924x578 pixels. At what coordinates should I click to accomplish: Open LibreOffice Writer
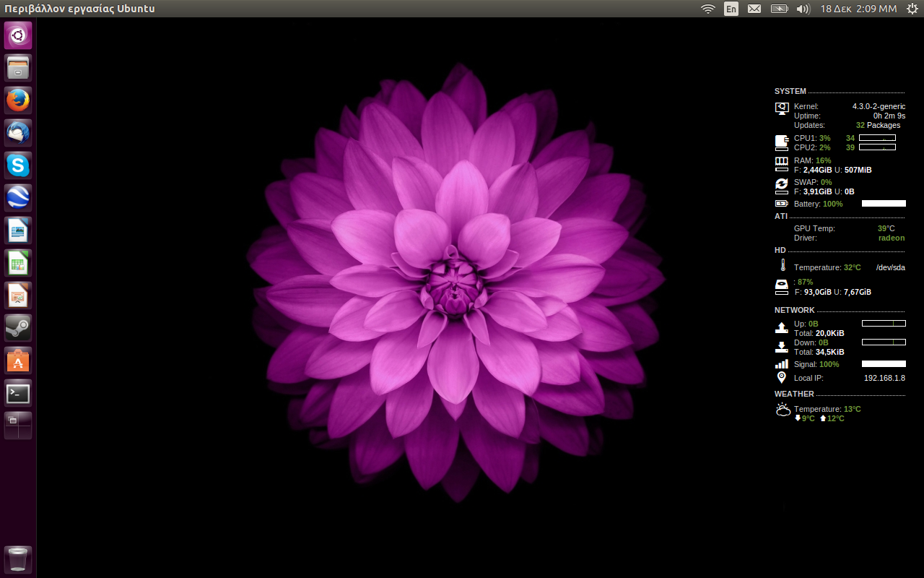(x=18, y=230)
